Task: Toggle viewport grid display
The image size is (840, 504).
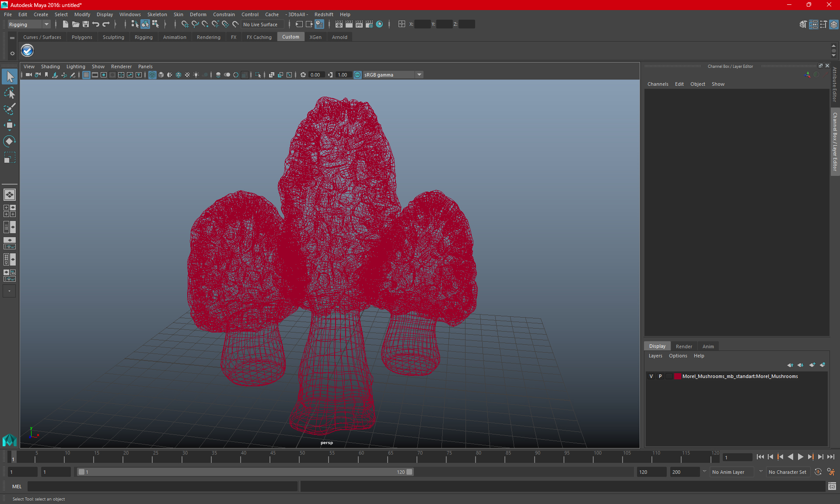Action: pyautogui.click(x=86, y=75)
